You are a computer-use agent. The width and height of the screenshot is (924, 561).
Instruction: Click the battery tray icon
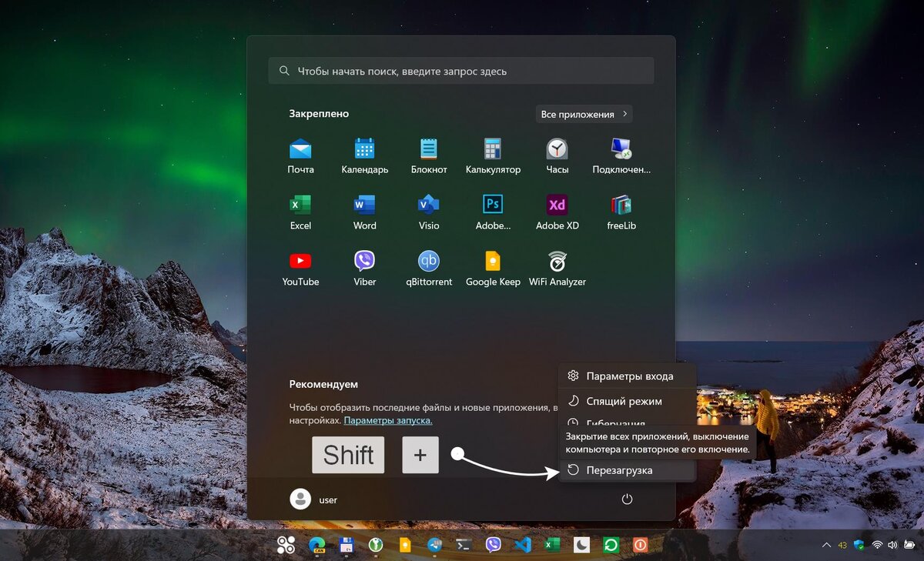pos(909,545)
